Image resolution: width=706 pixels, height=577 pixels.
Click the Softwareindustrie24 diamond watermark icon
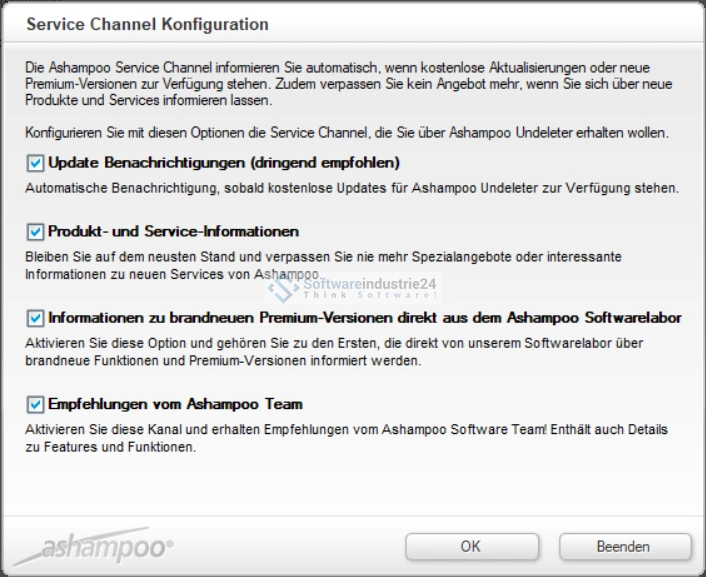(282, 288)
